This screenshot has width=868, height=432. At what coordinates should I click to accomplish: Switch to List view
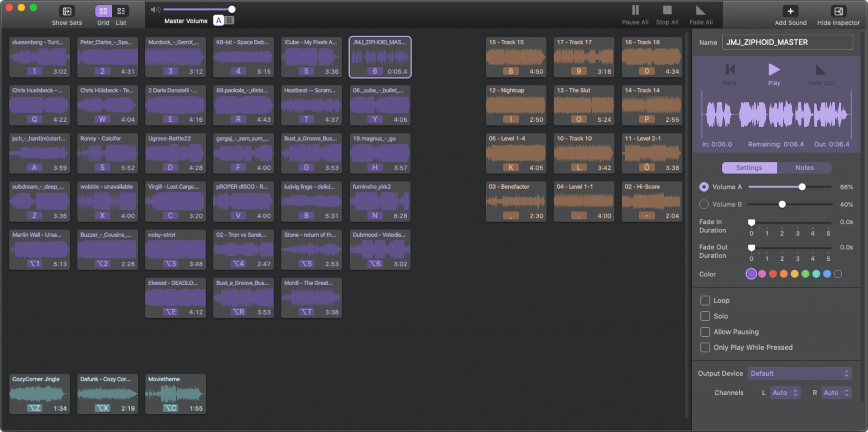coord(121,11)
